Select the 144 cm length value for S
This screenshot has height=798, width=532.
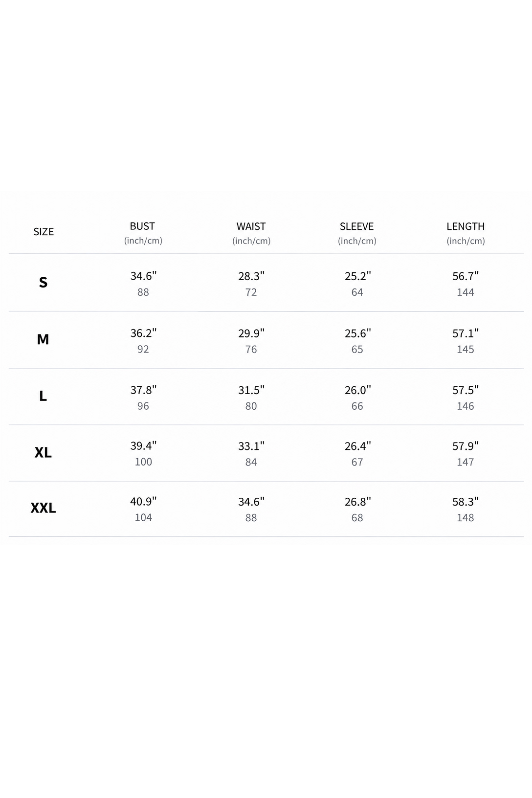point(465,292)
